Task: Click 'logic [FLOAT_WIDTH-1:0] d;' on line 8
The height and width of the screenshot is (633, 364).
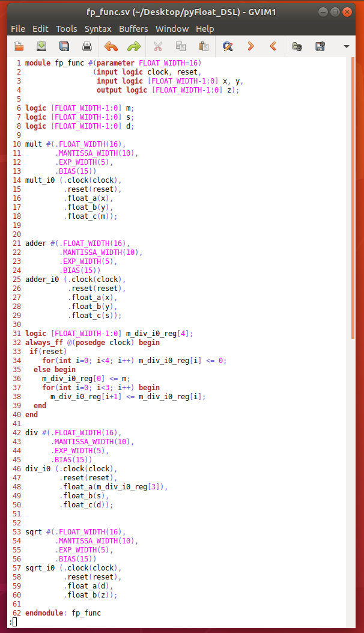Action: 79,126
